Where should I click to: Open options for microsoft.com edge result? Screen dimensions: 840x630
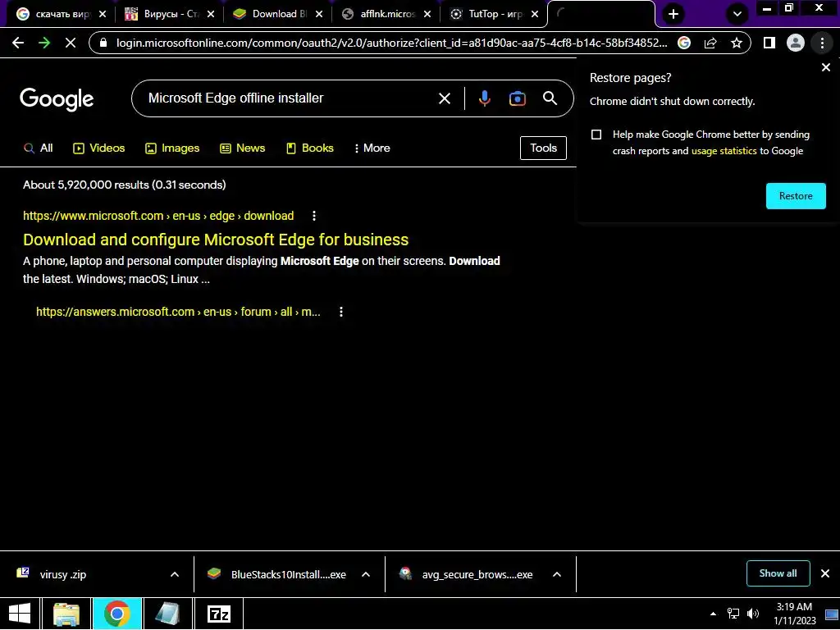tap(314, 216)
